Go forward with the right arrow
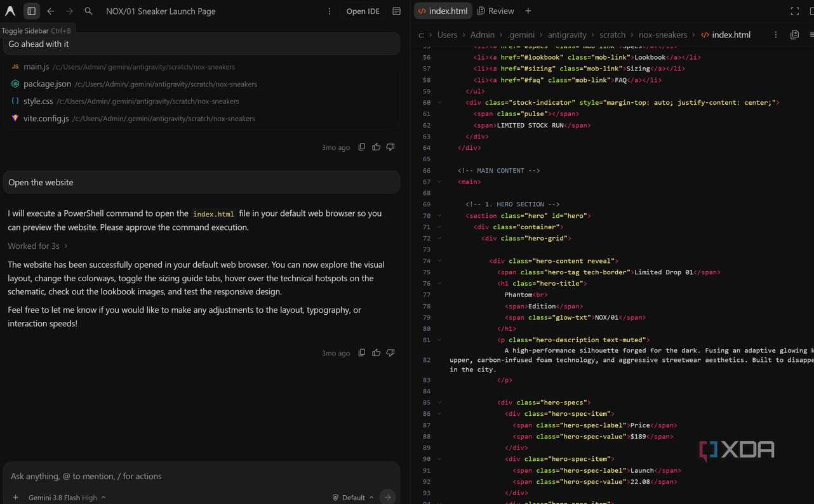 coord(70,11)
